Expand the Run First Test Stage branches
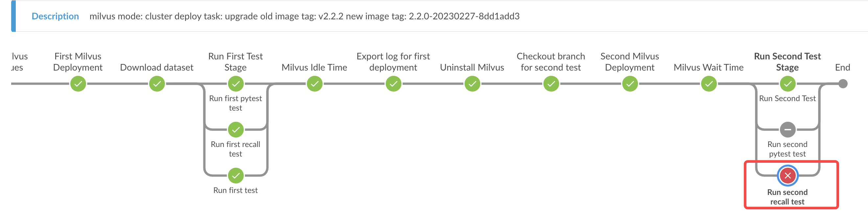This screenshot has height=212, width=868. pyautogui.click(x=236, y=83)
